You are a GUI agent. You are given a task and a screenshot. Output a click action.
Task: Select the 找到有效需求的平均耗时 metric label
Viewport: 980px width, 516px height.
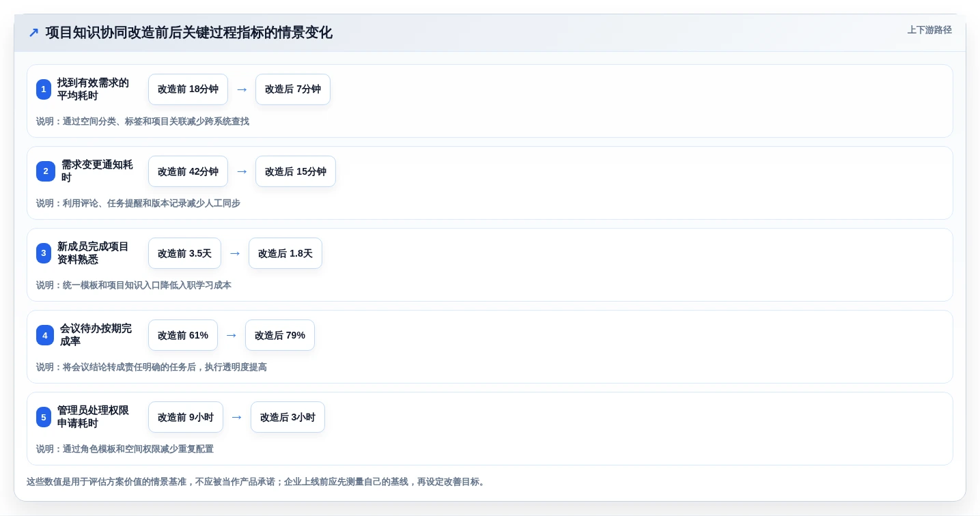coord(93,89)
